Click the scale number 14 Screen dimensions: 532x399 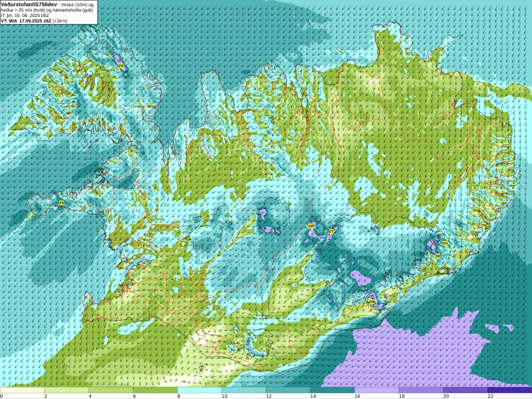[313, 396]
